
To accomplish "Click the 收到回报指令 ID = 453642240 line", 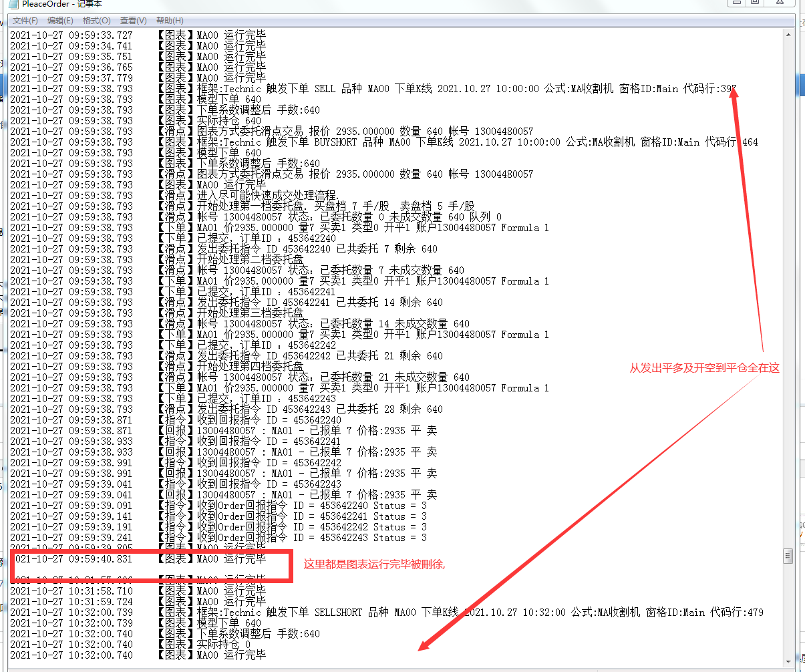I will (x=176, y=419).
